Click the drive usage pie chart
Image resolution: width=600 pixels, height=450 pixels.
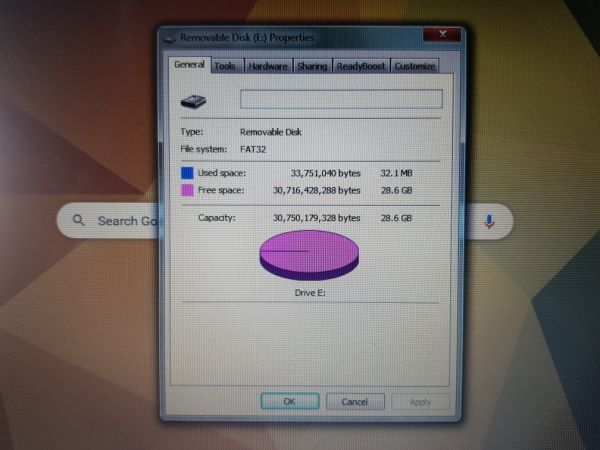309,255
